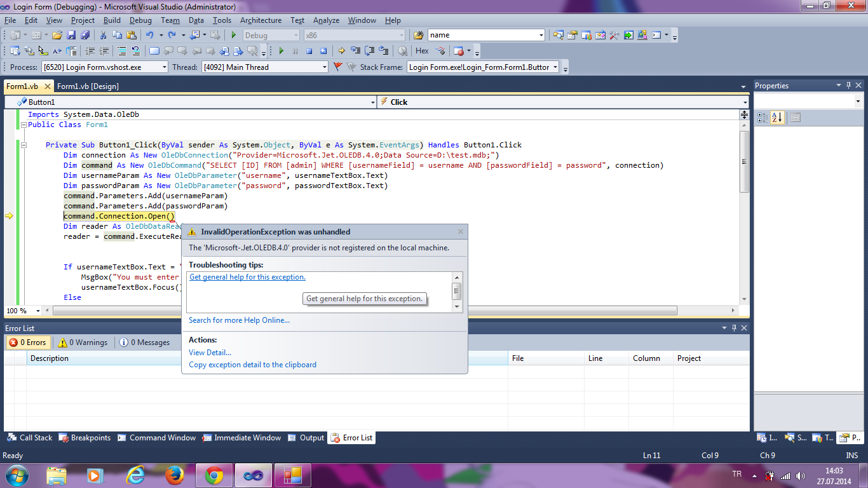Viewport: 868px width, 488px height.
Task: Click the green Start Debugging arrow next to Debug
Action: pos(234,35)
